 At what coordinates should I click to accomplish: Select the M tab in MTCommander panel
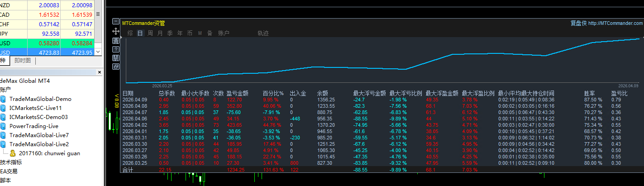coord(200,33)
